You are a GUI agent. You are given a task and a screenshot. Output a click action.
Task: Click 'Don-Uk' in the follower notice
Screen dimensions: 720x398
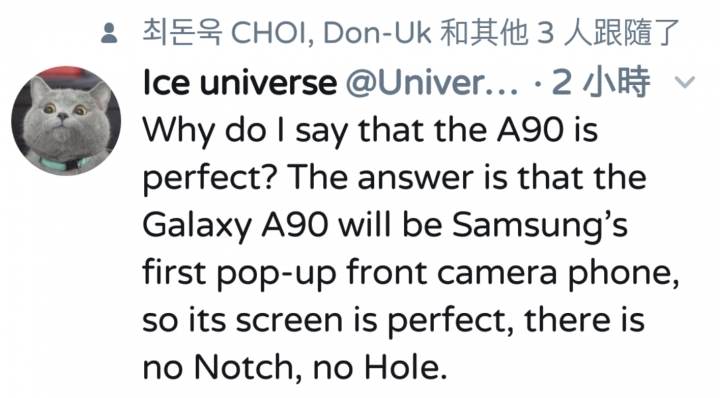[377, 33]
